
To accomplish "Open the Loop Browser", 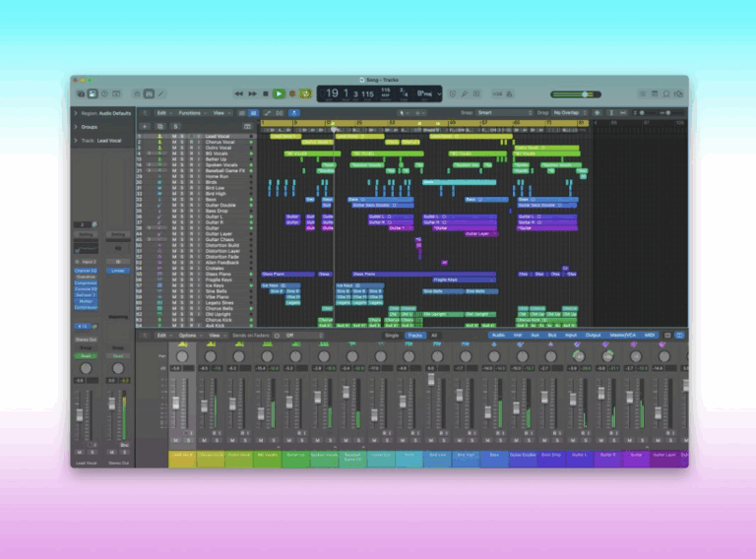I will click(666, 93).
